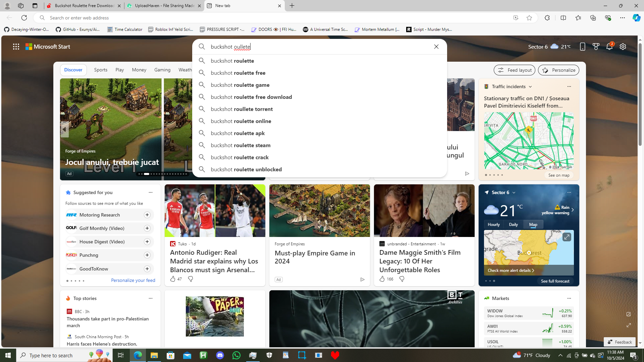Follow Golf Monthly (Video) source
644x362 pixels.
point(147,228)
